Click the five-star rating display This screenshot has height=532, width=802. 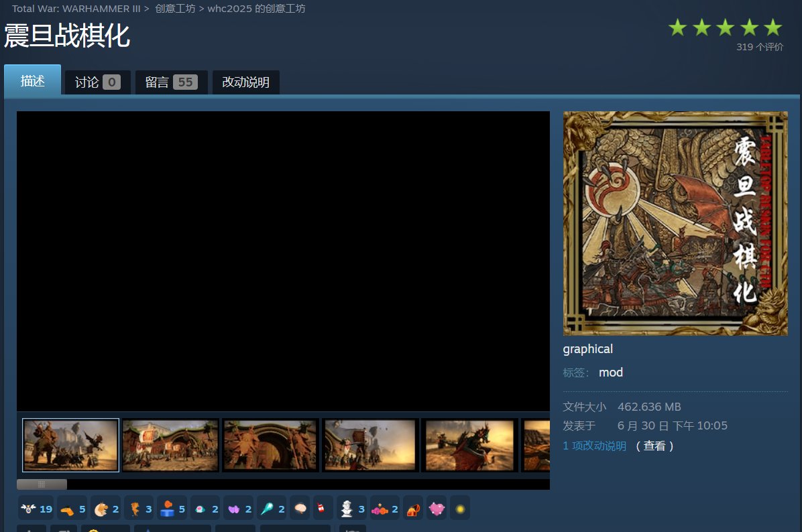(x=726, y=27)
